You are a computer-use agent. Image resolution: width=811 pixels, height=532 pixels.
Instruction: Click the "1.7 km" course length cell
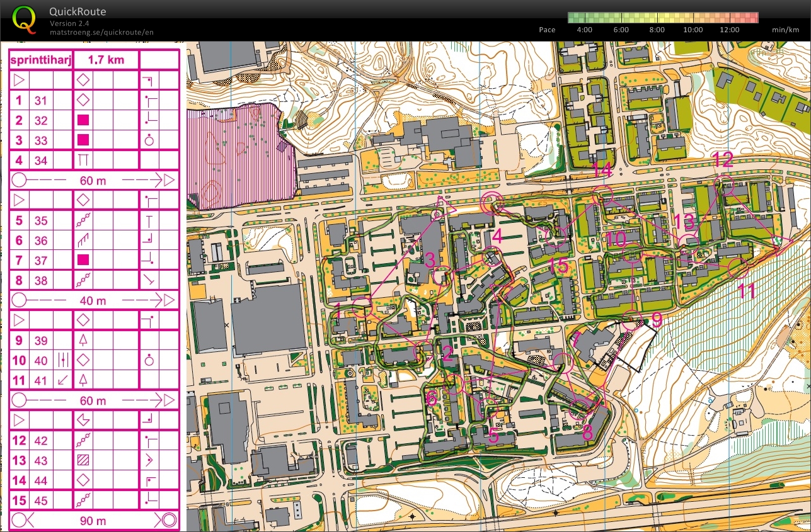[106, 60]
